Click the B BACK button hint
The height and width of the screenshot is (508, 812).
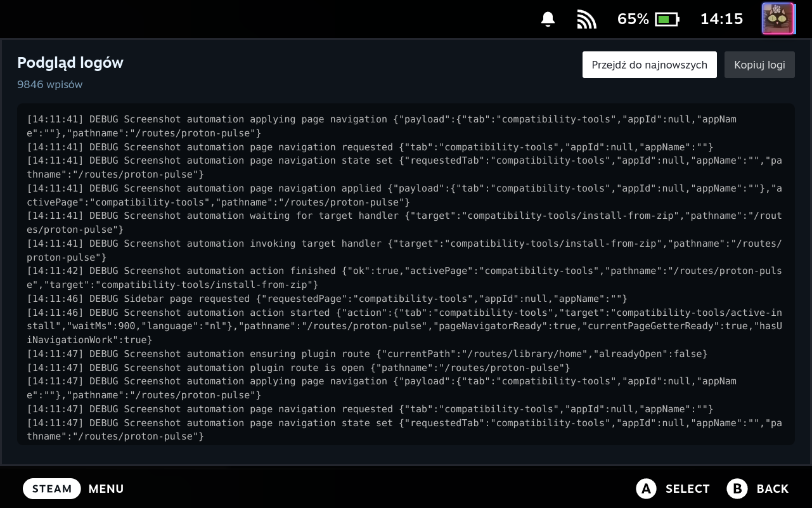click(x=757, y=488)
